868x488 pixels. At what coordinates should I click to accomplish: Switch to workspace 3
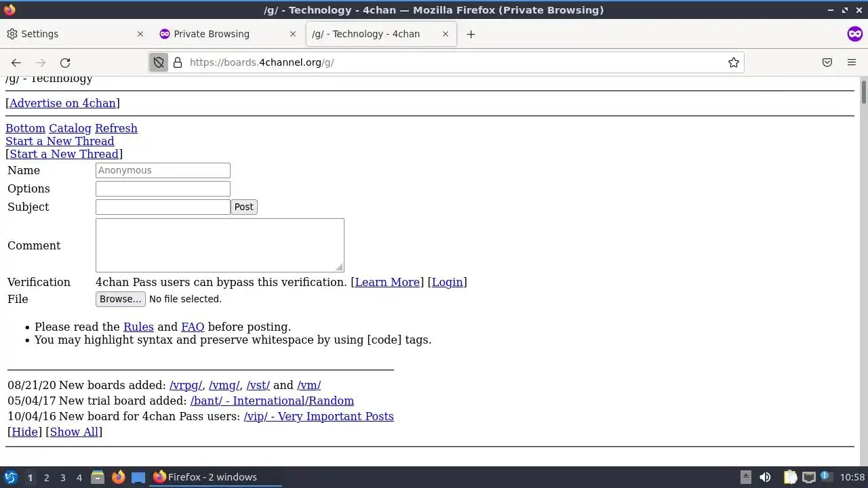tap(62, 477)
